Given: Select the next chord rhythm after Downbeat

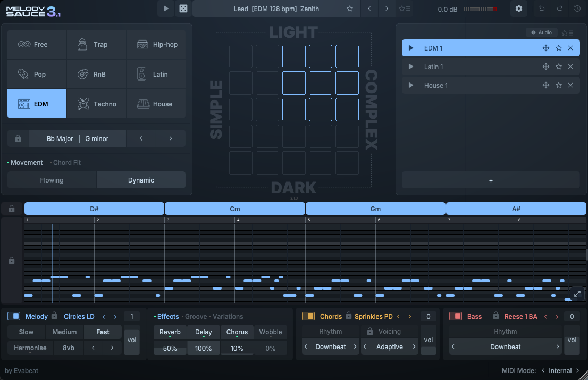Looking at the screenshot, I should [x=355, y=346].
